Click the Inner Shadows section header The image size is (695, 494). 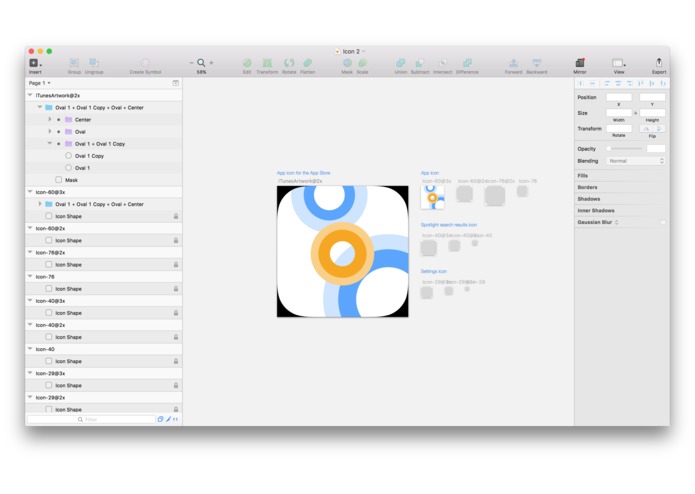coord(596,210)
